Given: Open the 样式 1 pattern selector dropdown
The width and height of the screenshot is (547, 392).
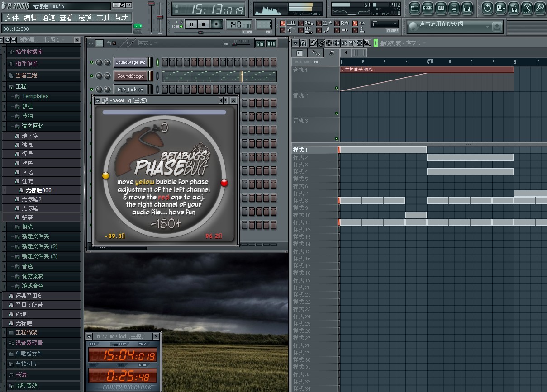Looking at the screenshot, I should point(148,43).
